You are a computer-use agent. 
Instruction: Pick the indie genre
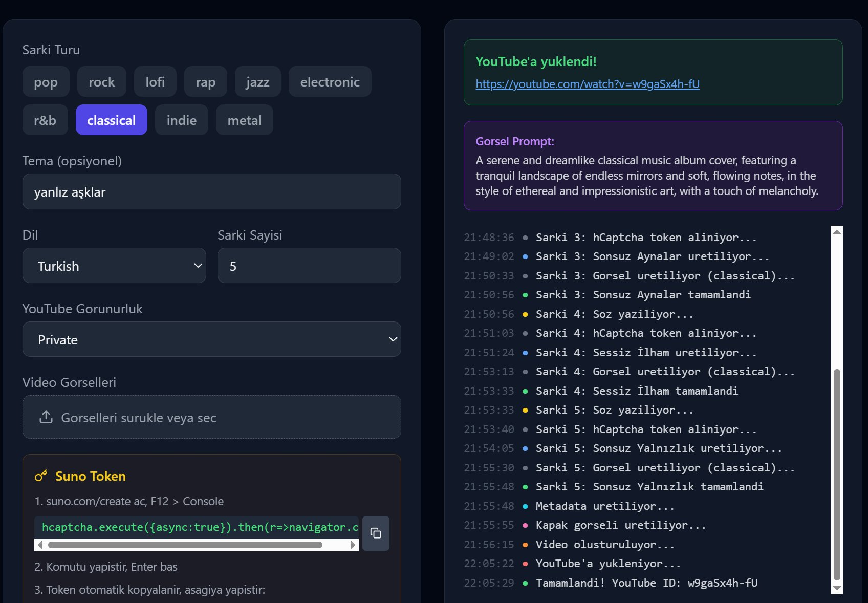pyautogui.click(x=181, y=120)
